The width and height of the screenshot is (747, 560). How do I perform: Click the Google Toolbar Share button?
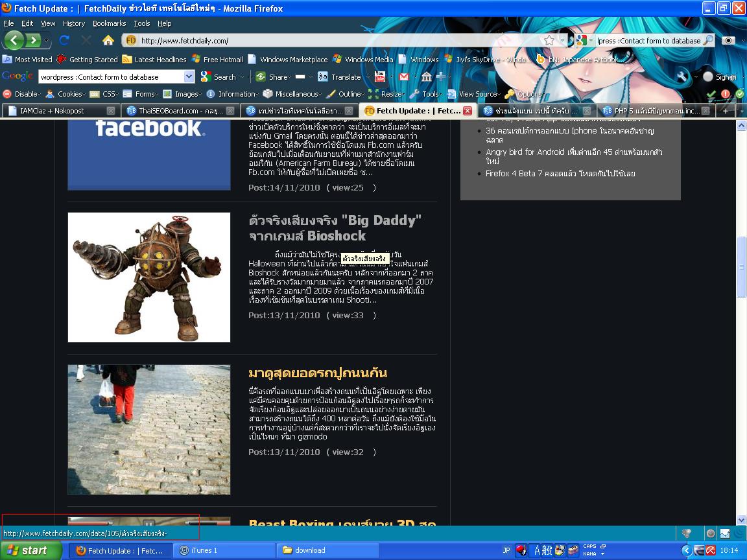274,76
